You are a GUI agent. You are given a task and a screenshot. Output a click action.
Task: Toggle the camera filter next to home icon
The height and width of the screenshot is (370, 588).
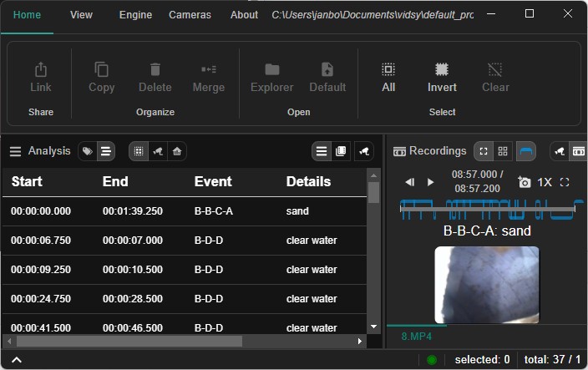[158, 151]
